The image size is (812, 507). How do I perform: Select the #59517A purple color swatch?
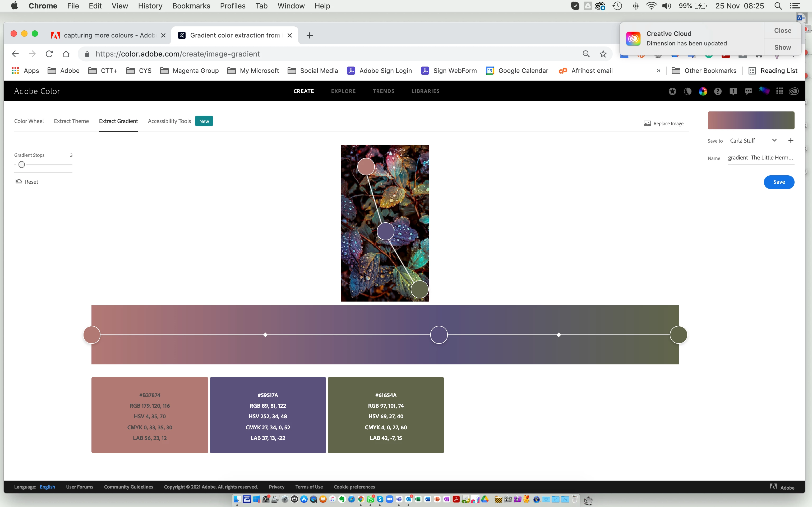268,415
